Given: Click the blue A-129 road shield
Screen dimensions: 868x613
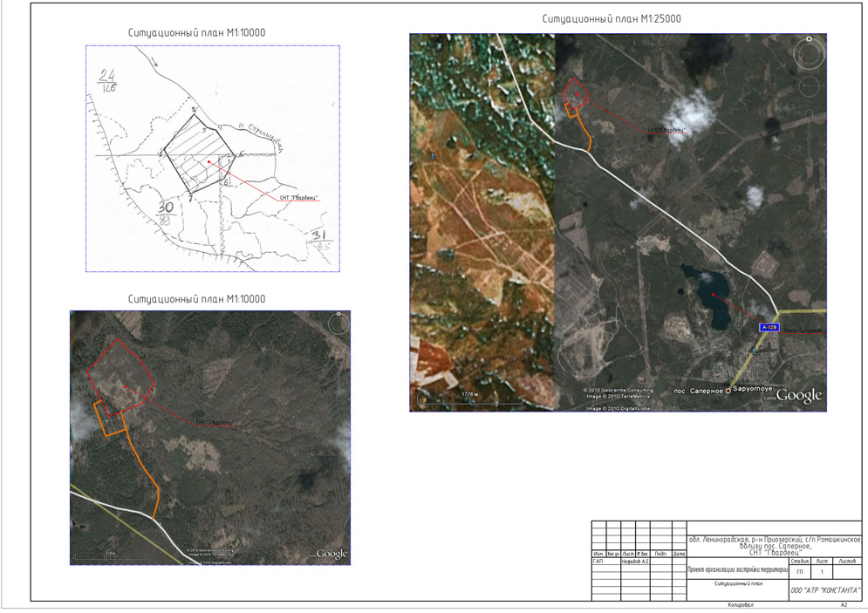Looking at the screenshot, I should pos(769,327).
